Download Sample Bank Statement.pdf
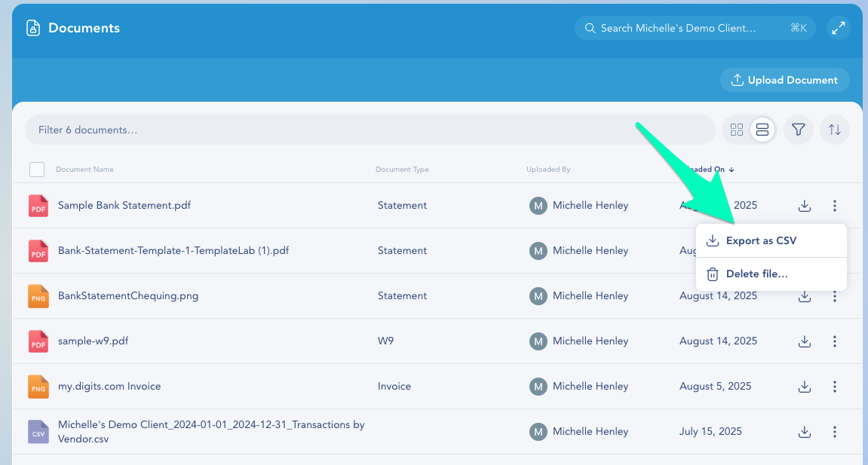Screen dimensions: 868x465 805,206
